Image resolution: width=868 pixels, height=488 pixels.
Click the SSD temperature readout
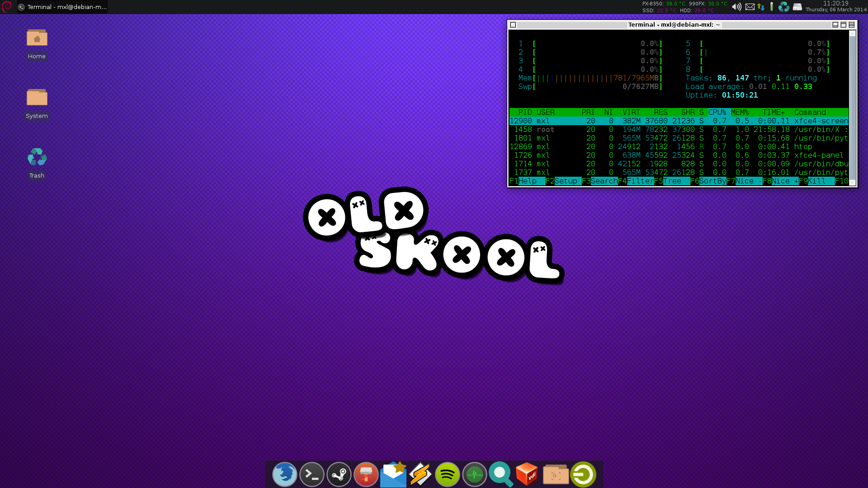659,10
